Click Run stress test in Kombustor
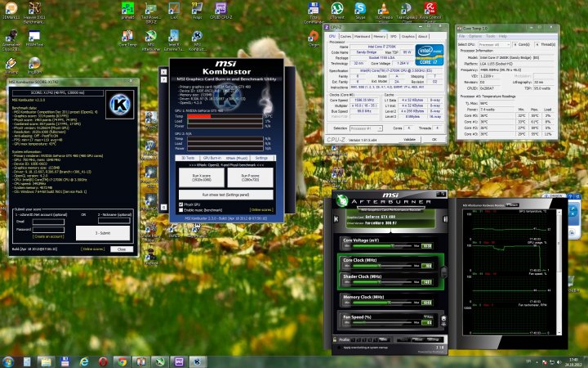The image size is (588, 368). [225, 195]
